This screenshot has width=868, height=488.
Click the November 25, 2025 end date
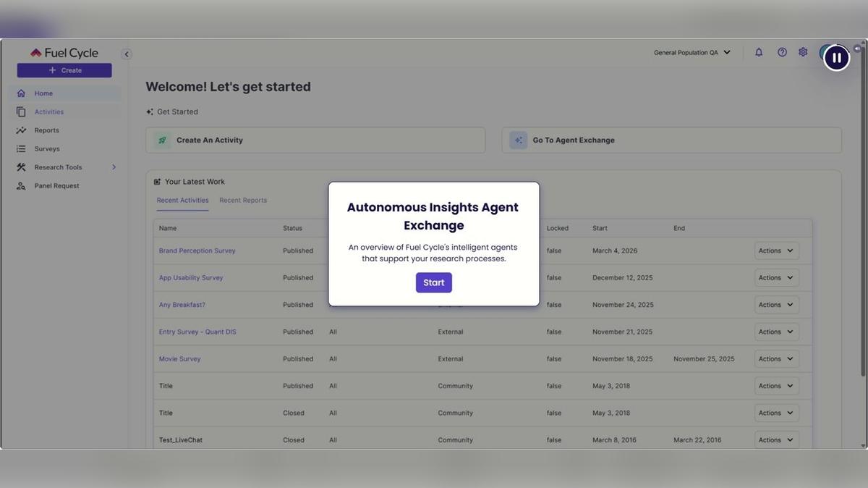pyautogui.click(x=704, y=359)
